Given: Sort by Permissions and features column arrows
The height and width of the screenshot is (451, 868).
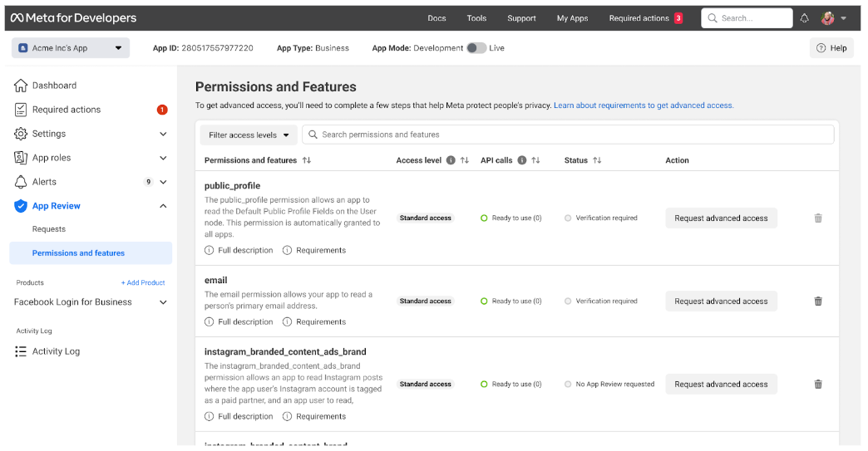Looking at the screenshot, I should point(307,160).
